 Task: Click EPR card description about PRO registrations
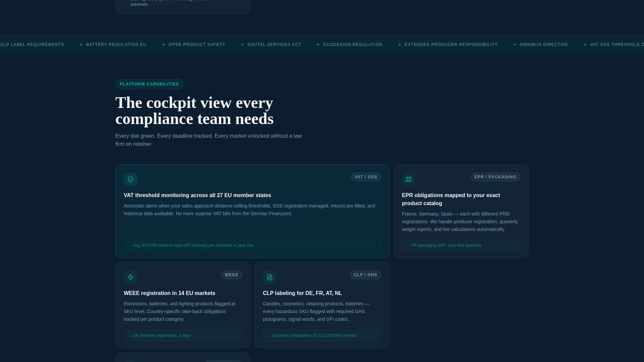tap(460, 222)
